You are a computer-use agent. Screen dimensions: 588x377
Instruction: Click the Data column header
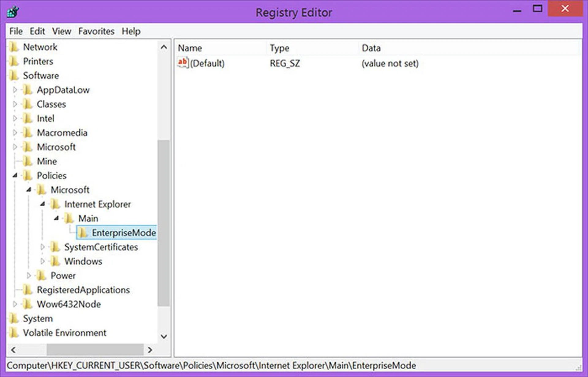coord(371,48)
